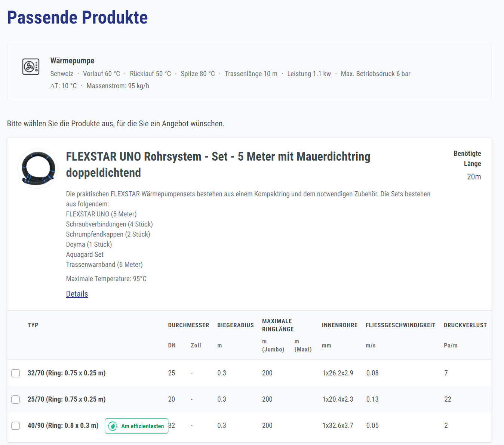Tick the 32/70 product checkbox
This screenshot has width=504, height=445.
point(15,373)
